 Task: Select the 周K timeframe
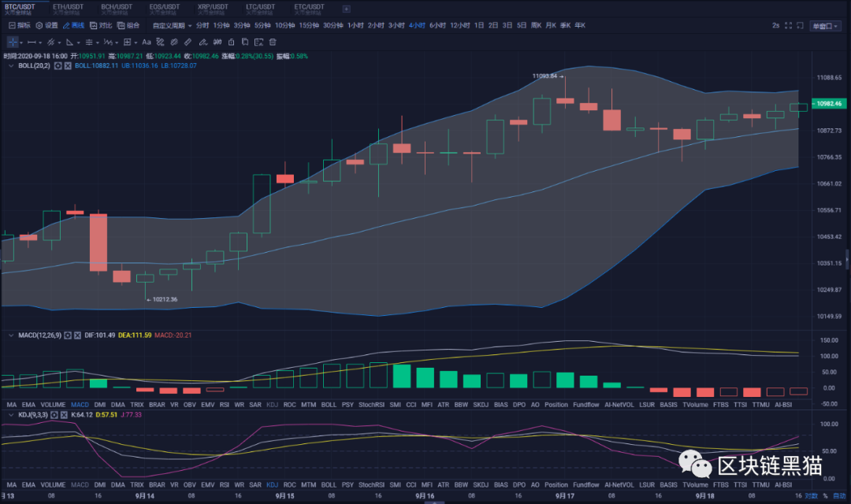(537, 25)
